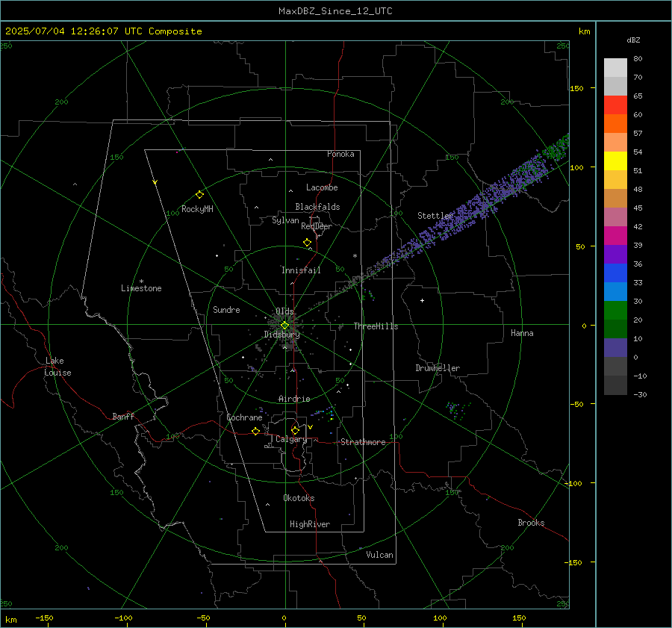Click the Blackfalds town label

317,207
